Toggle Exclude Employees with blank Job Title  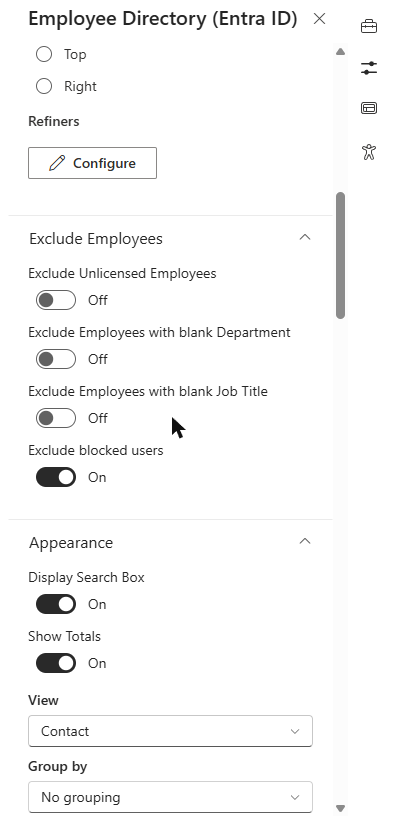click(x=56, y=418)
